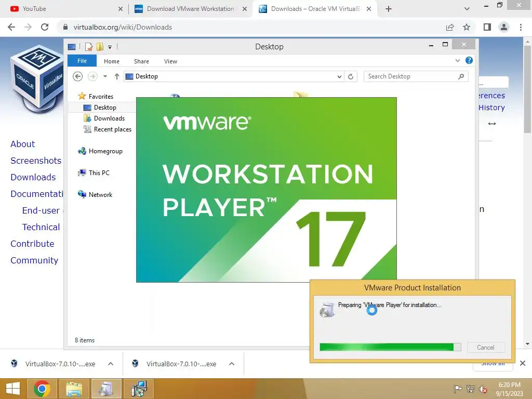This screenshot has height=399, width=532.
Task: Click the installation progress bar
Action: 390,347
